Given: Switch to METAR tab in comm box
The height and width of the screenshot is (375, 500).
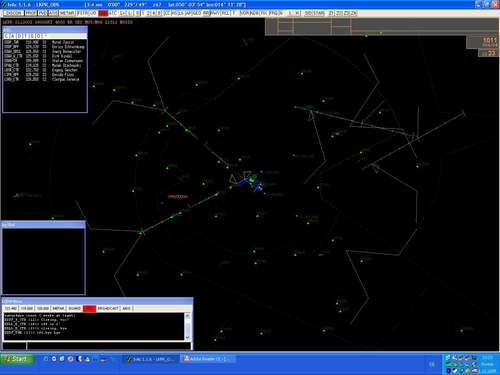Looking at the screenshot, I should (x=59, y=309).
